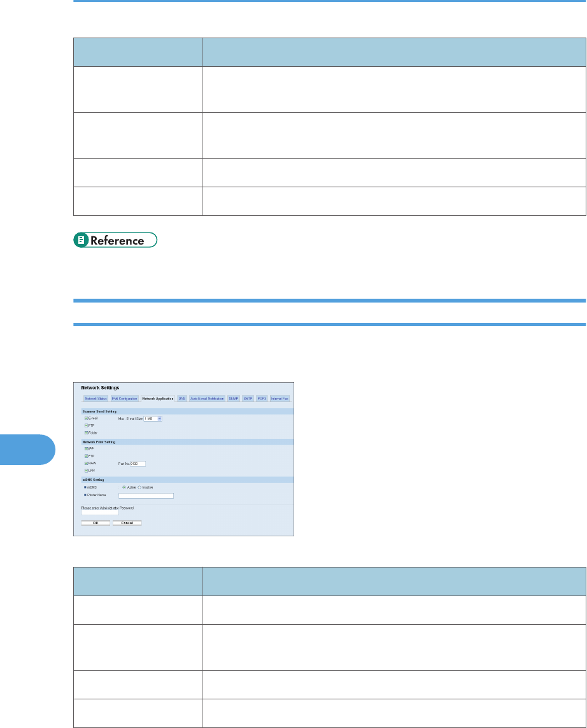
Task: Click the RAW Port No. field
Action: [138, 464]
